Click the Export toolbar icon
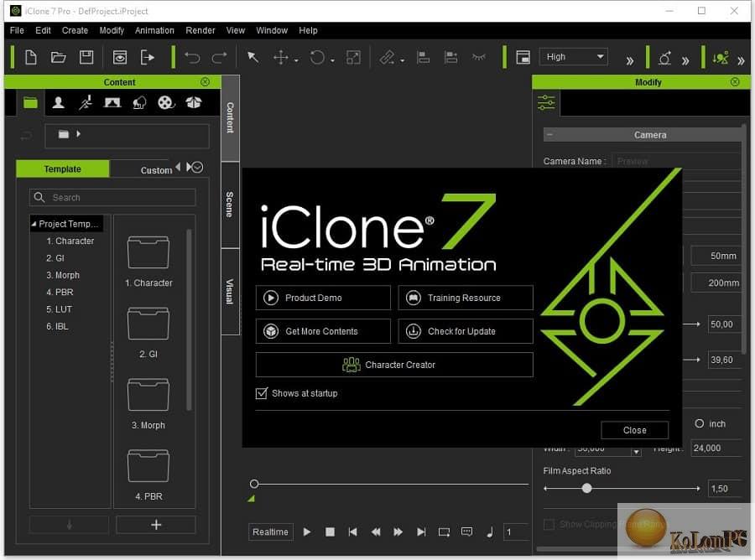The height and width of the screenshot is (560, 755). pos(148,58)
